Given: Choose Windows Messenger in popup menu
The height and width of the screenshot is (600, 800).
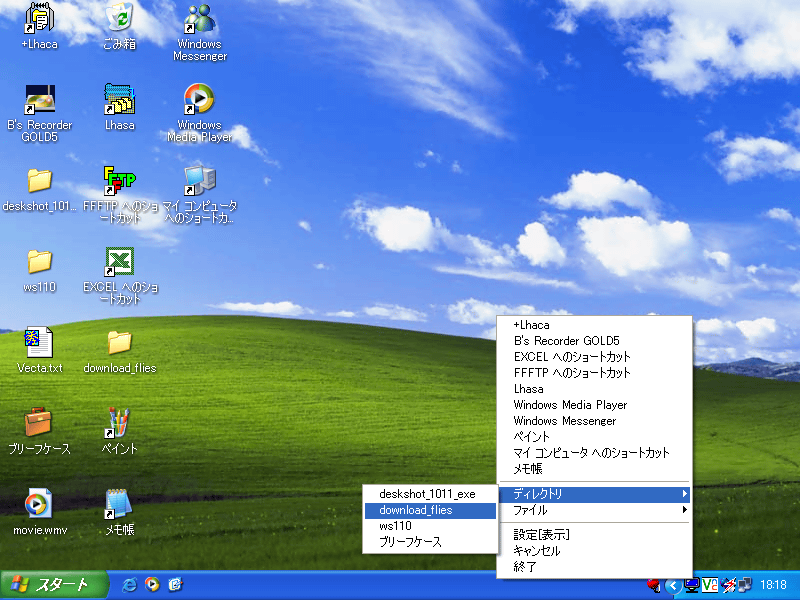Looking at the screenshot, I should [x=594, y=420].
